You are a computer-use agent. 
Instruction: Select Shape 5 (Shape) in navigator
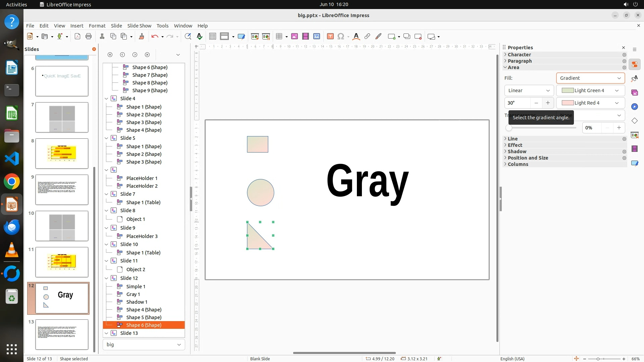(x=144, y=317)
